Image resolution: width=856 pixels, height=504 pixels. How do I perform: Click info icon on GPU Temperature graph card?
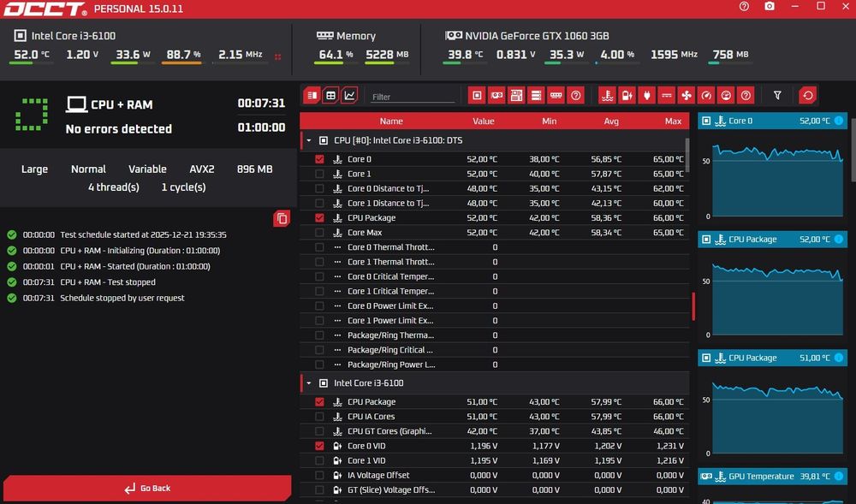(x=839, y=476)
